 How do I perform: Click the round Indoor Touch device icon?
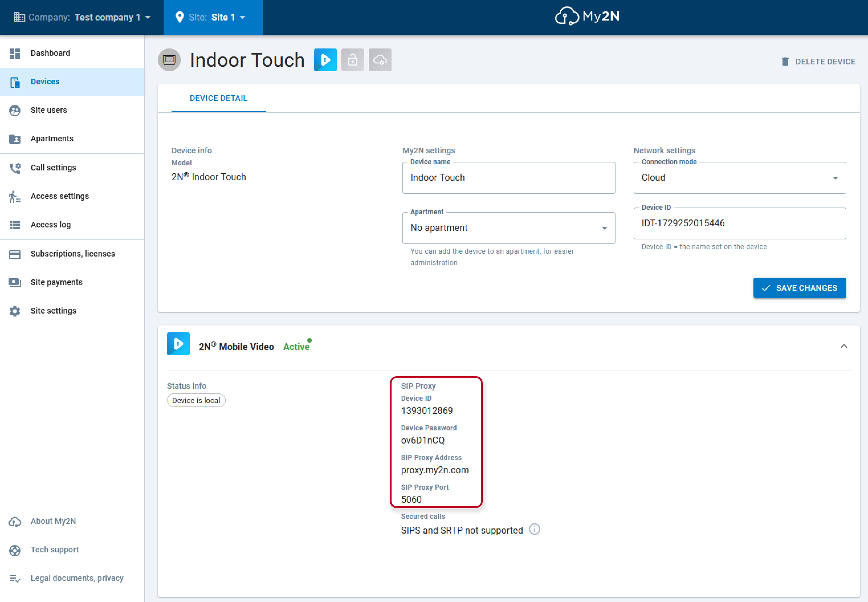(169, 60)
